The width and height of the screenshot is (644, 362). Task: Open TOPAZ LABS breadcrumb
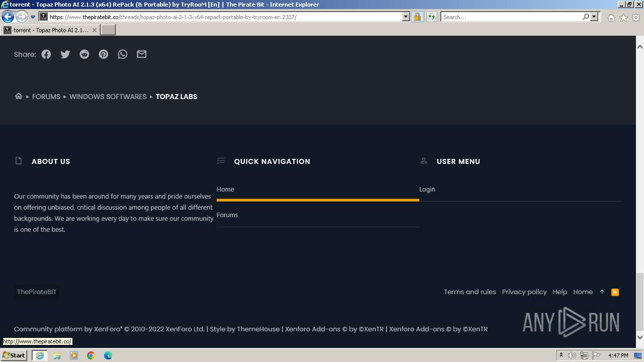[177, 97]
